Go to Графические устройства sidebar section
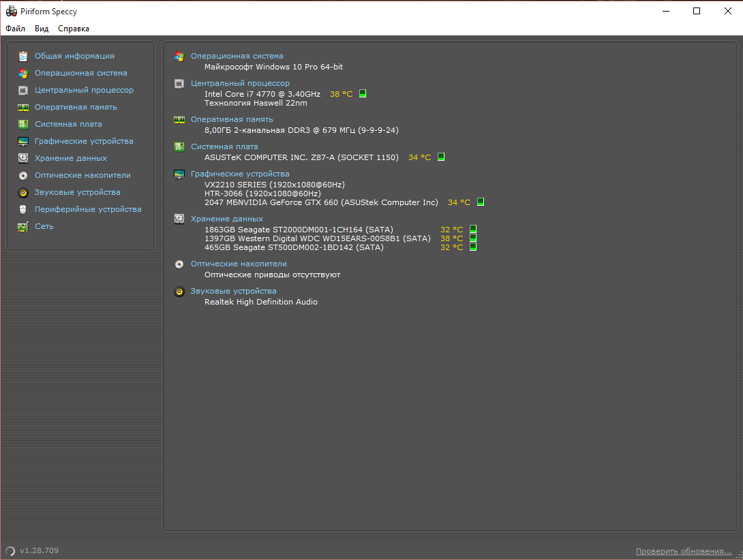Viewport: 743px width, 560px height. pos(84,141)
